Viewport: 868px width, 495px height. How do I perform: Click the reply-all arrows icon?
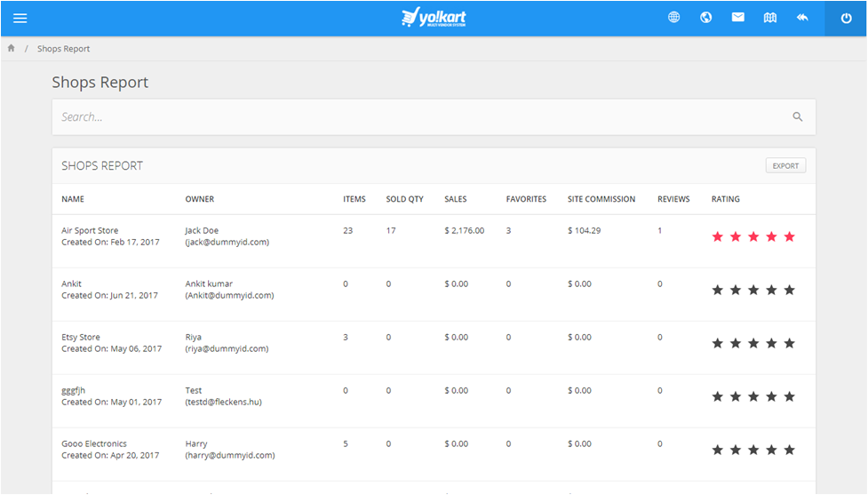pos(802,18)
